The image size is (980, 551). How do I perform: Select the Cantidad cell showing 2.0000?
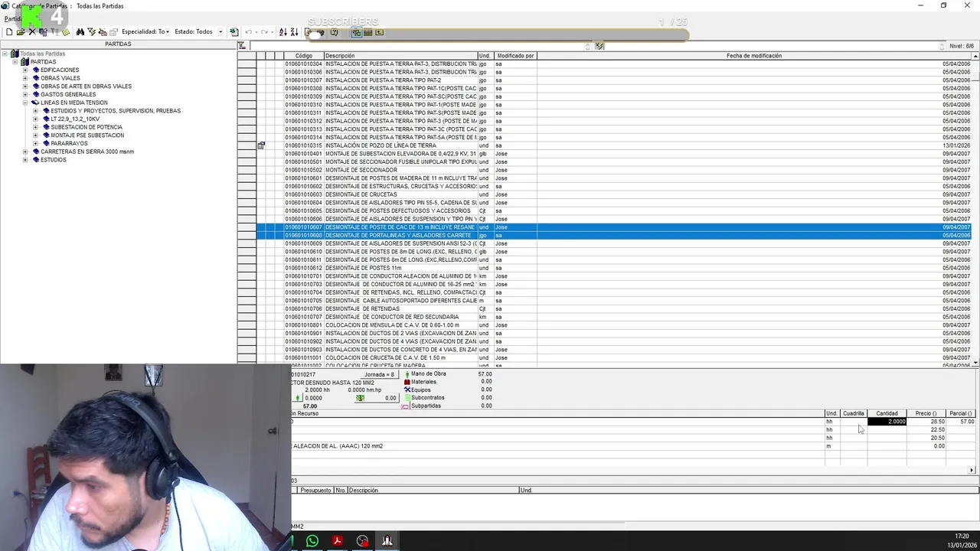[887, 422]
